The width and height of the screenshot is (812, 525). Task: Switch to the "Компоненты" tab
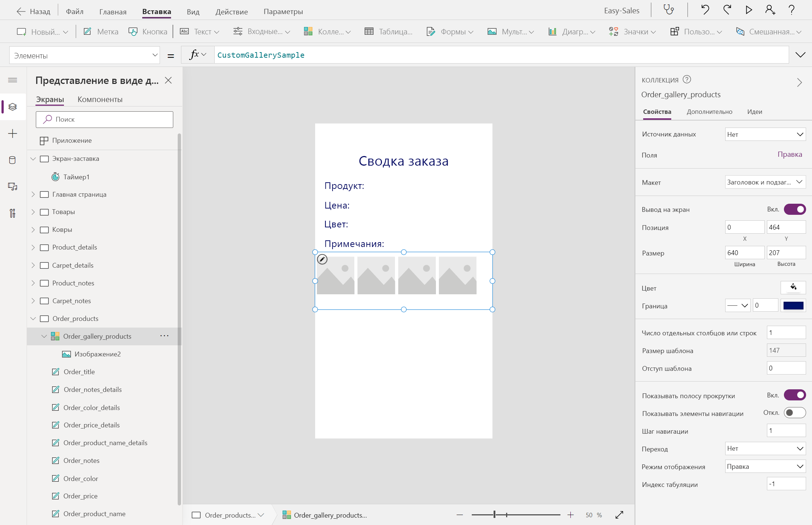(x=100, y=99)
